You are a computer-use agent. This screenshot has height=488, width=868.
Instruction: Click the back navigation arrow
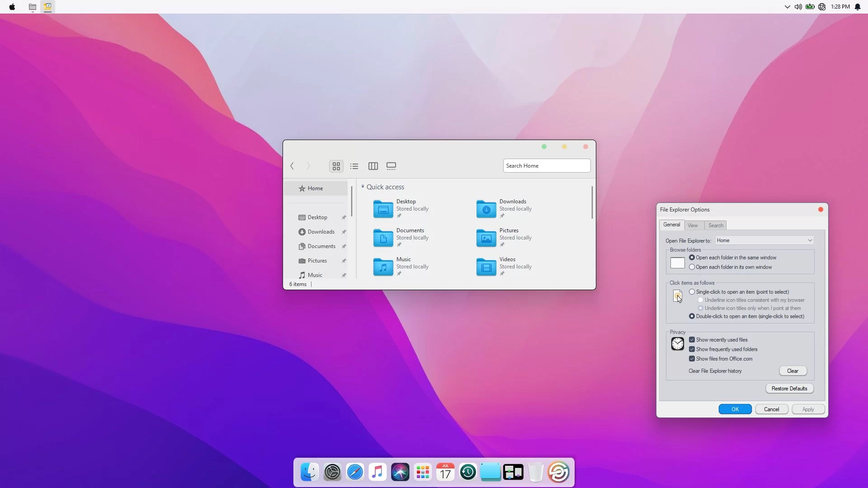point(292,166)
